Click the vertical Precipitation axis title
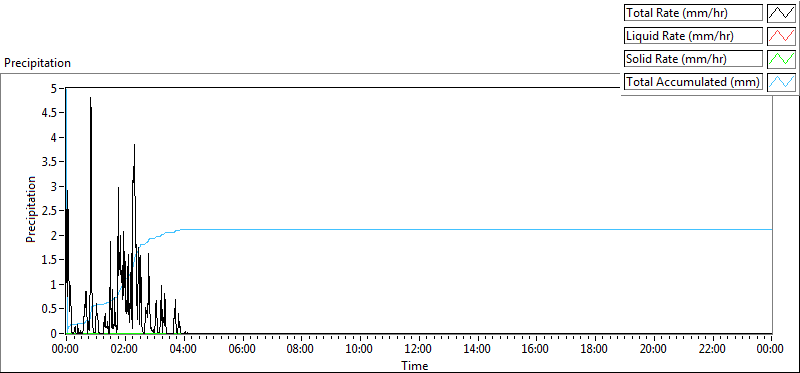 pos(31,209)
